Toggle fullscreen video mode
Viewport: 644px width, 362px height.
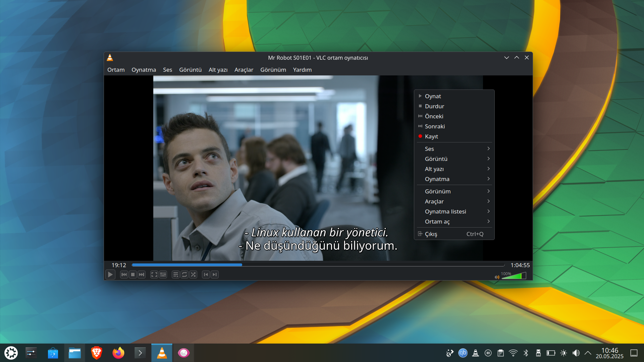154,275
